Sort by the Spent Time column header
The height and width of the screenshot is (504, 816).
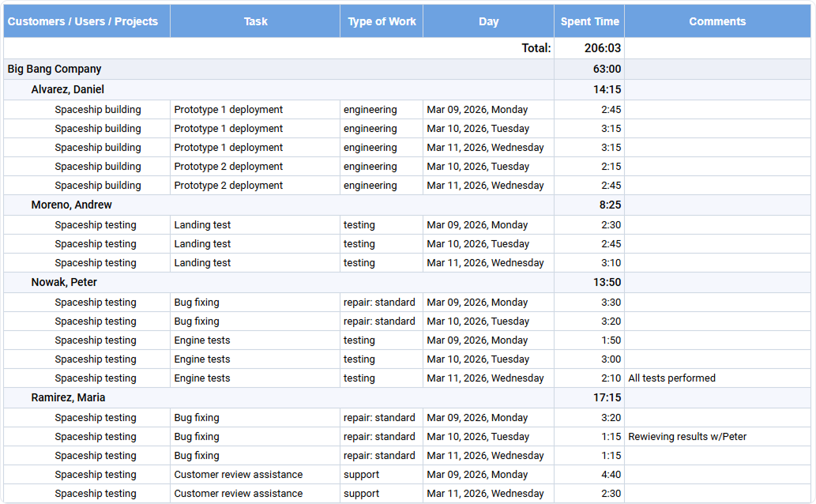click(x=588, y=21)
